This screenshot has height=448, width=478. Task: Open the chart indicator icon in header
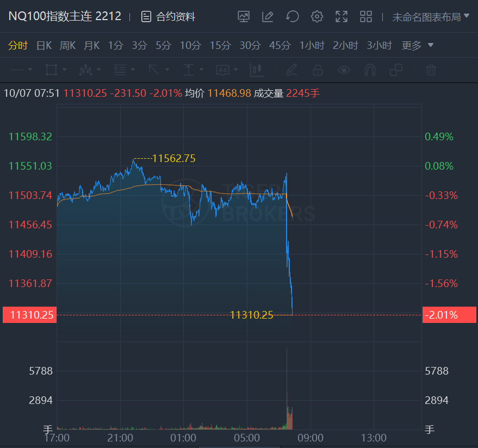point(244,16)
